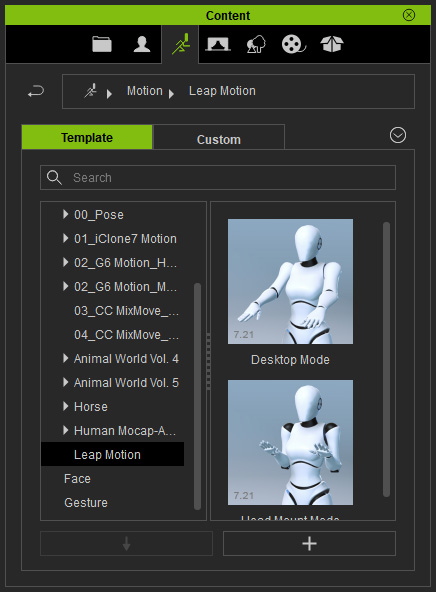
Task: Open the Media film reel category
Action: [293, 44]
